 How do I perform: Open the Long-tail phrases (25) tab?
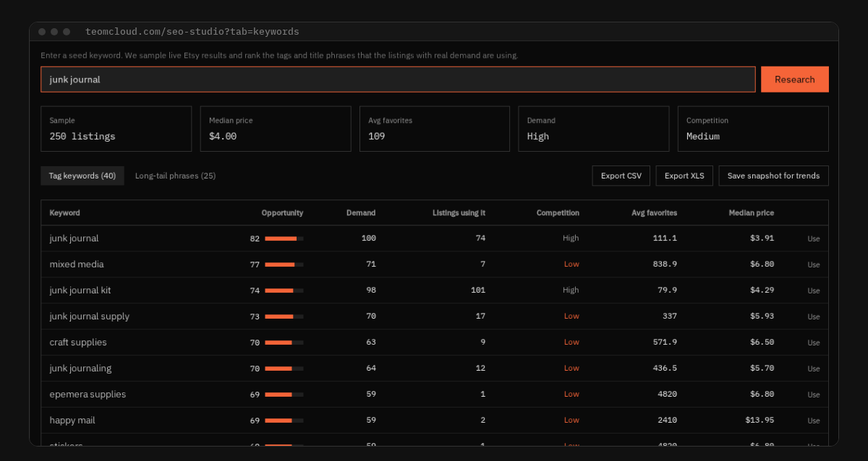click(175, 176)
